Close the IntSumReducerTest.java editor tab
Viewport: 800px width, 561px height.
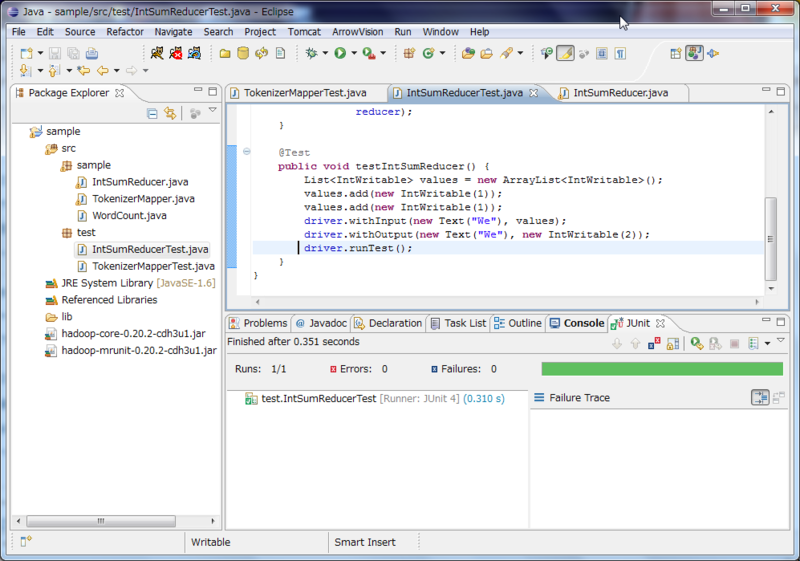click(533, 93)
